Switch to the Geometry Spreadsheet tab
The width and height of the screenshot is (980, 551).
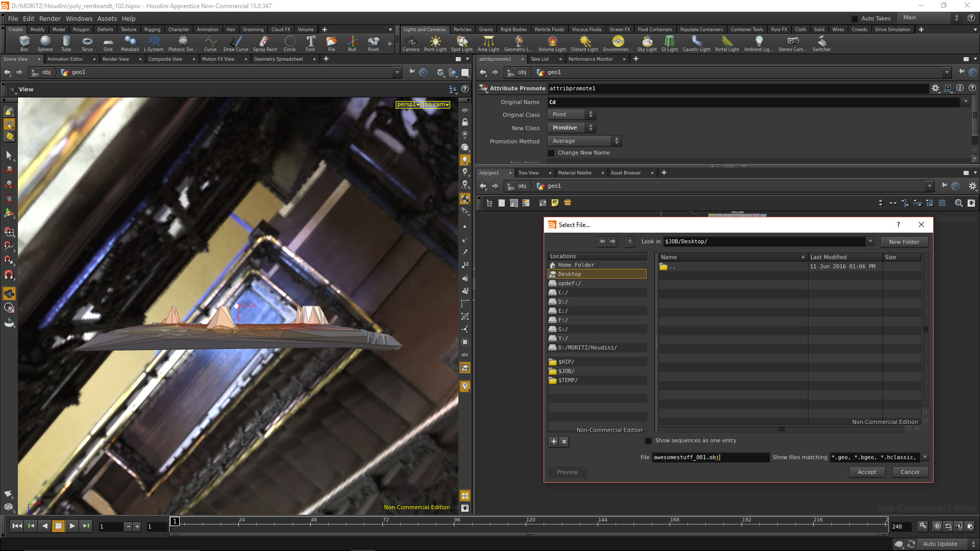tap(278, 59)
